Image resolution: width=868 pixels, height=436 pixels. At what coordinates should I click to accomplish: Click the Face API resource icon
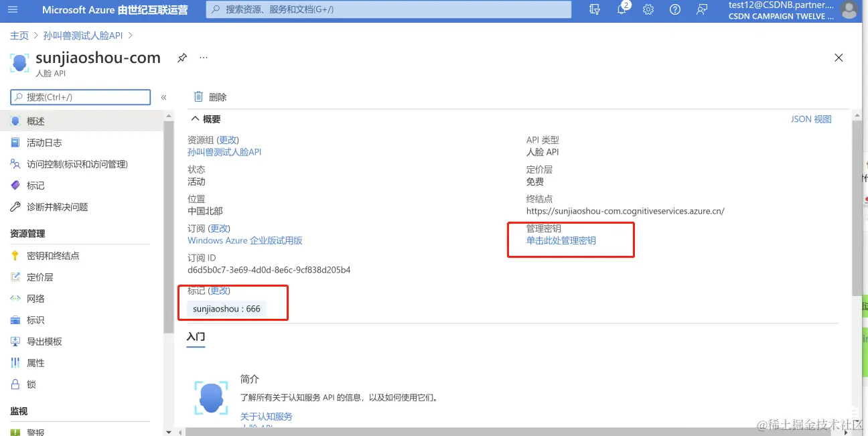(19, 63)
